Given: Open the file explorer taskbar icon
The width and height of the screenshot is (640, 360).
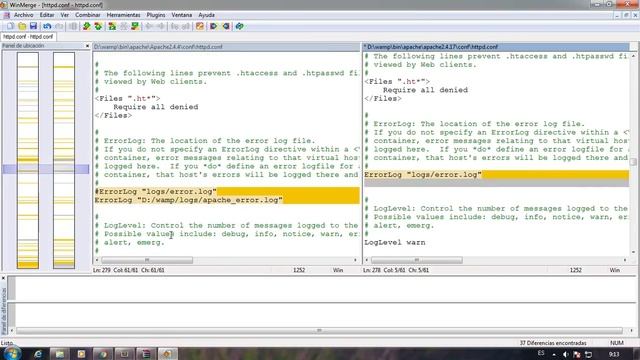Looking at the screenshot, I should (x=60, y=354).
